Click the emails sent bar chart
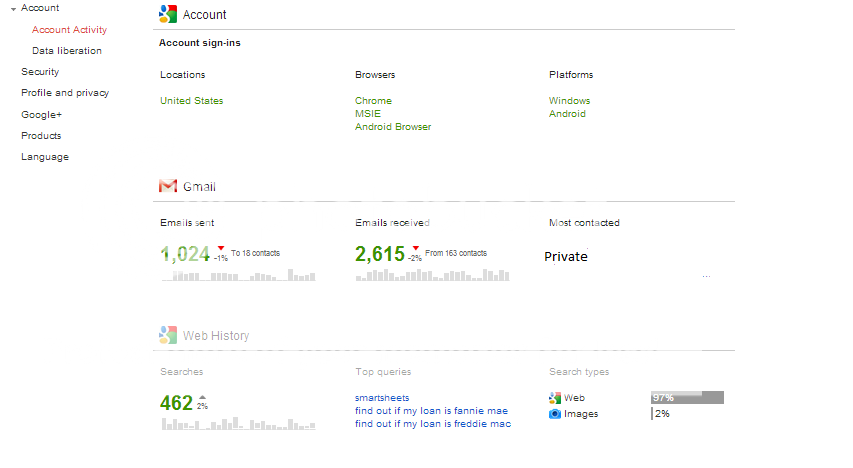 [238, 275]
